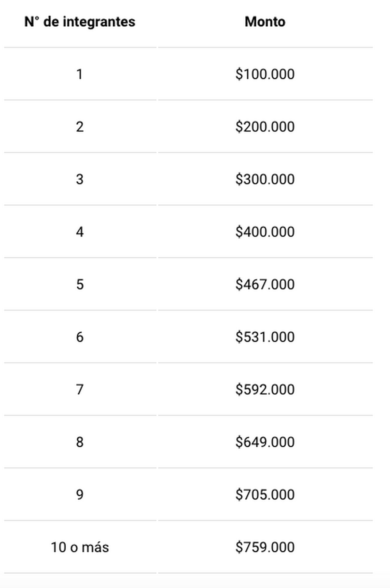Viewport: 390px width, 588px height.
Task: Select the "10 o más" row label
Action: [80, 547]
